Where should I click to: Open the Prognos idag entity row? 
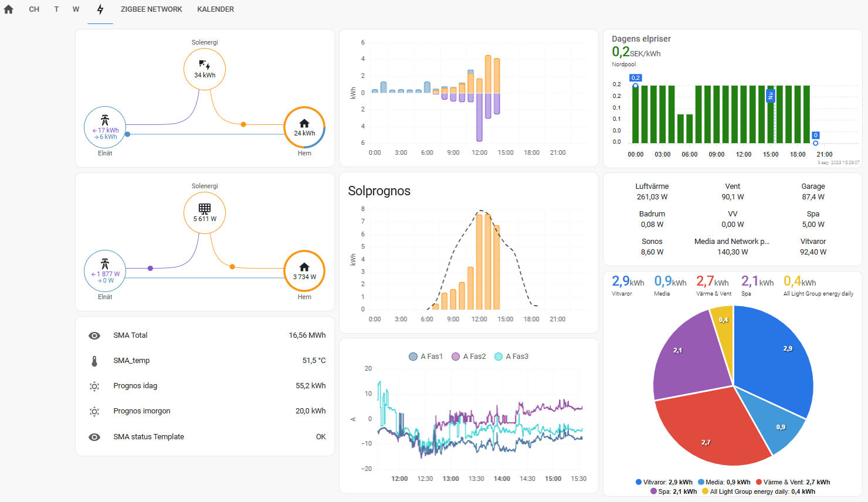point(205,386)
